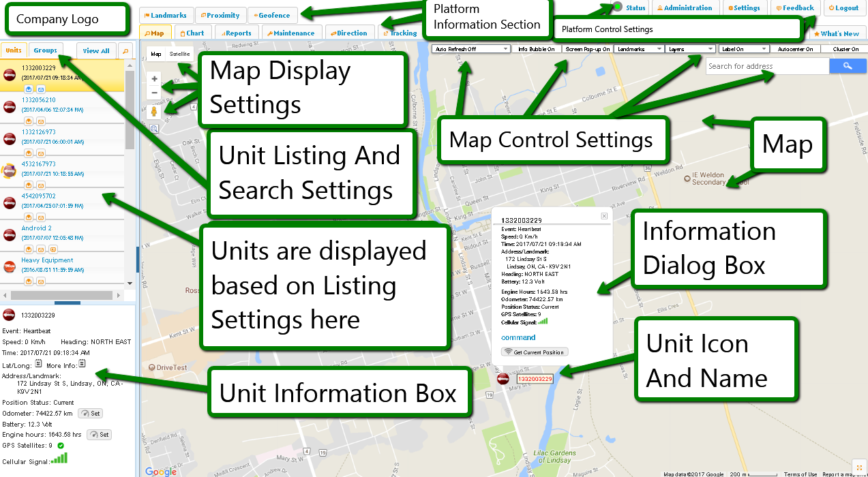Click the map zoom out minus button
The image size is (868, 477).
tap(155, 93)
